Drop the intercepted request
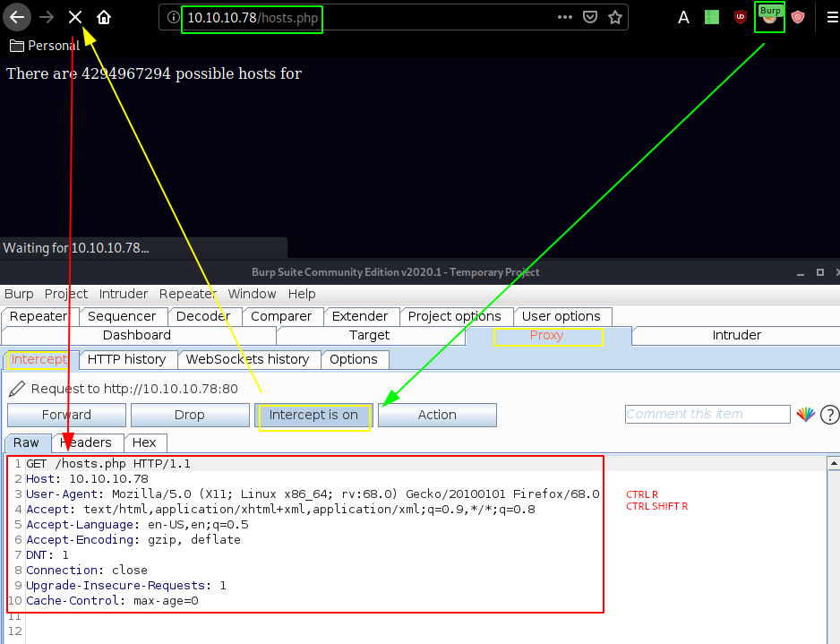The image size is (840, 644). coord(190,416)
